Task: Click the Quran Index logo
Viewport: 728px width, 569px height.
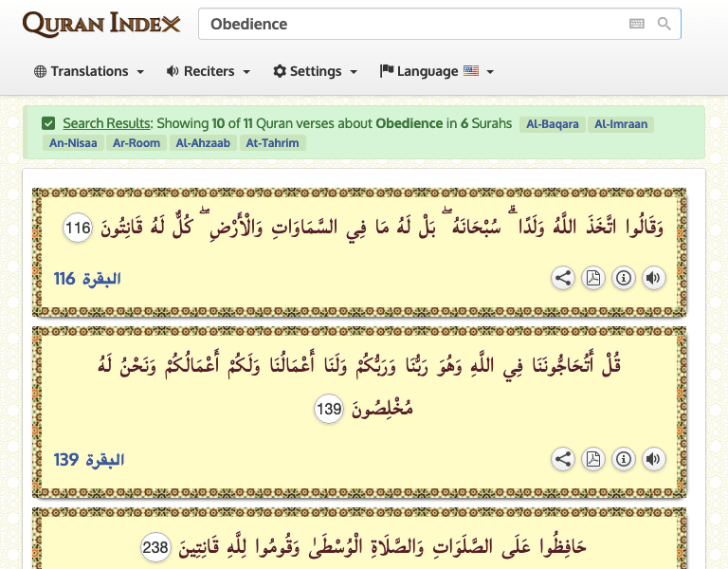Action: coord(101,25)
